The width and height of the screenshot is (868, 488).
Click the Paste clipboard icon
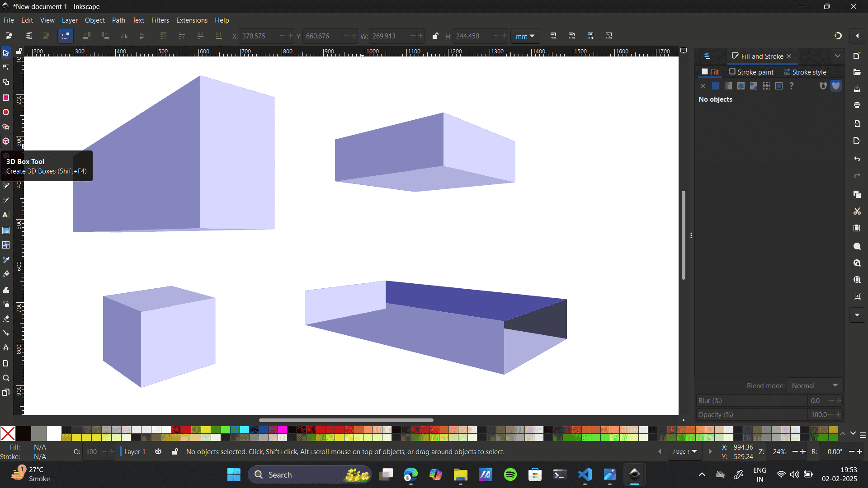tap(857, 228)
